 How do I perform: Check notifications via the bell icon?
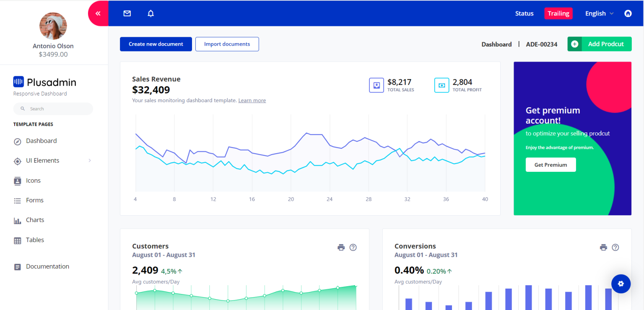point(150,13)
